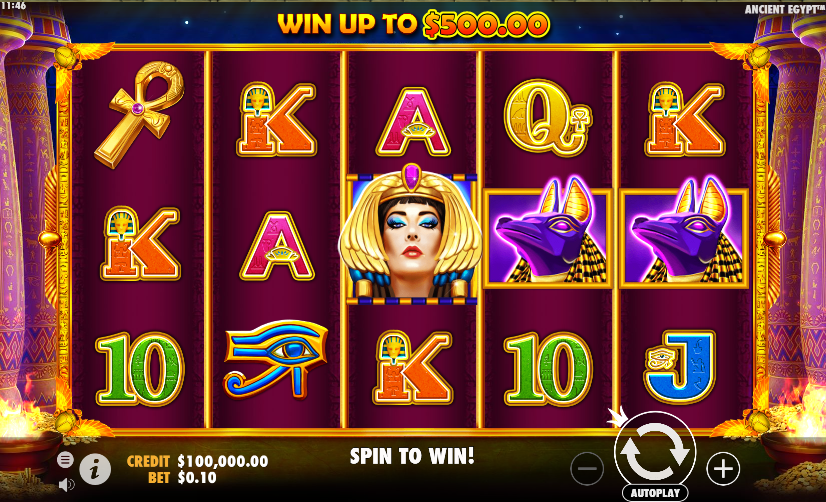This screenshot has width=826, height=502.
Task: Increase bet with the plus button
Action: (723, 468)
